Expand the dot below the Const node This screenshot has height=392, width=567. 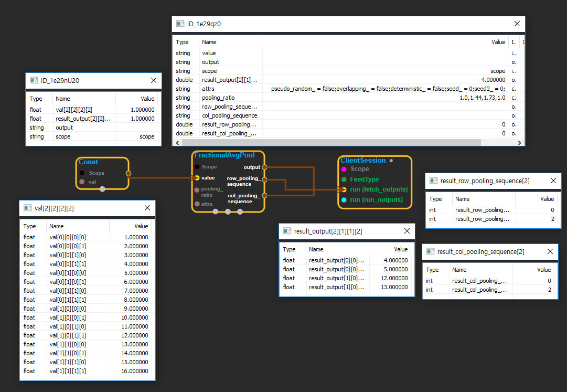point(102,189)
